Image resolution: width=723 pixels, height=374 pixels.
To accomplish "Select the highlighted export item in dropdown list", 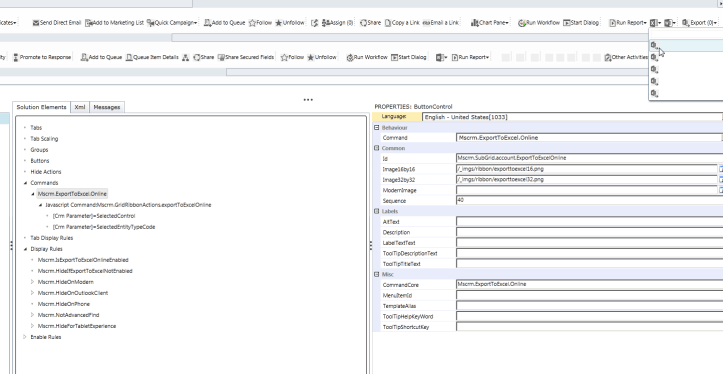I will click(x=686, y=45).
